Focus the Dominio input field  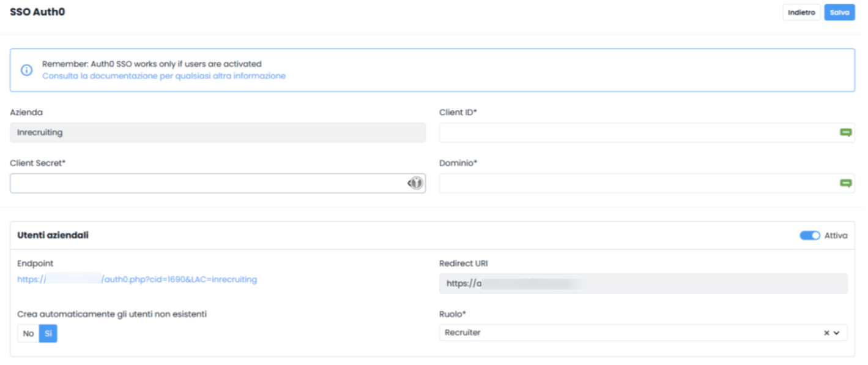647,183
